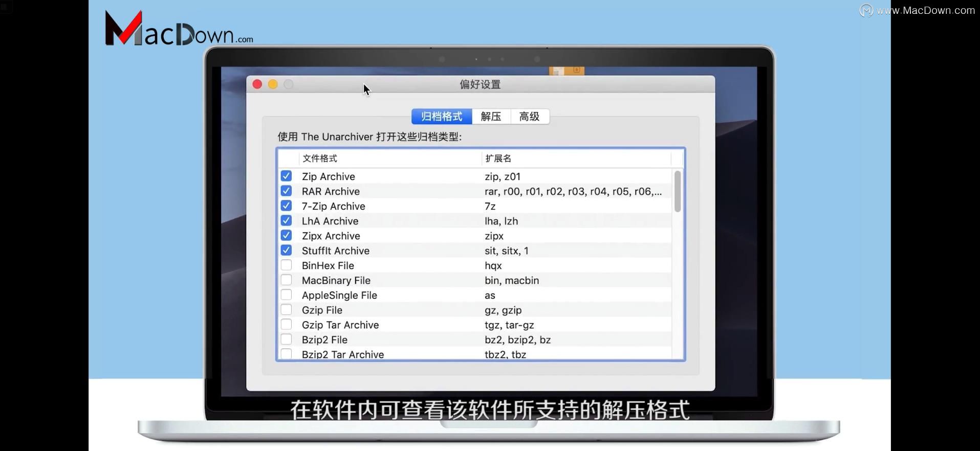This screenshot has height=451, width=980.
Task: Select the MacBinary File label
Action: [336, 280]
